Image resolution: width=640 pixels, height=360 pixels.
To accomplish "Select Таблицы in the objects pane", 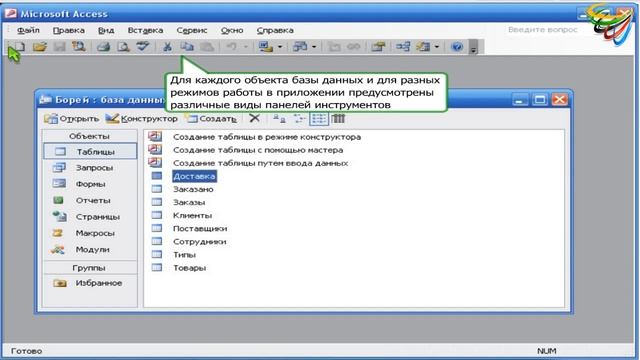I will pyautogui.click(x=90, y=151).
